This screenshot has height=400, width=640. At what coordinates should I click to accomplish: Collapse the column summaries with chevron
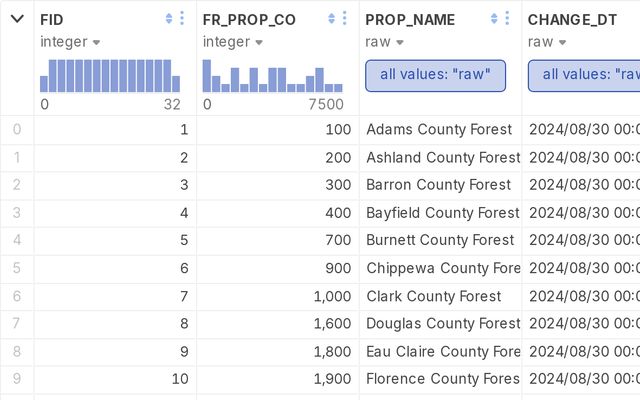[17, 19]
